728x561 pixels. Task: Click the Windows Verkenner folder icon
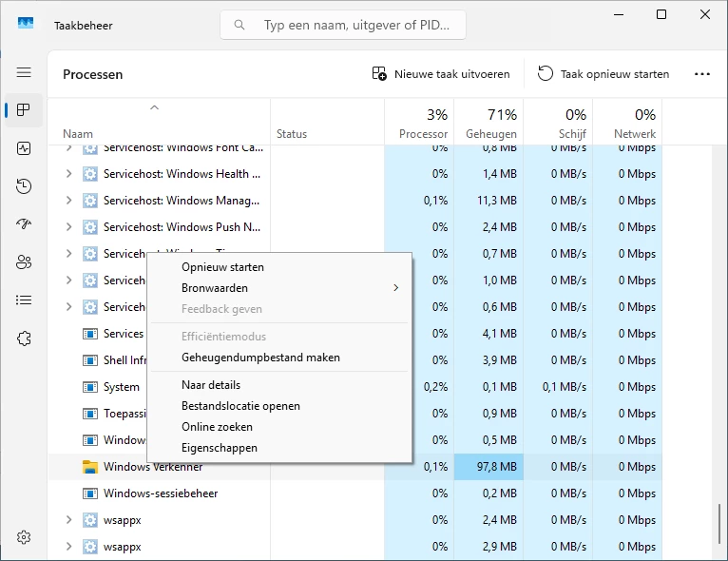(x=90, y=467)
